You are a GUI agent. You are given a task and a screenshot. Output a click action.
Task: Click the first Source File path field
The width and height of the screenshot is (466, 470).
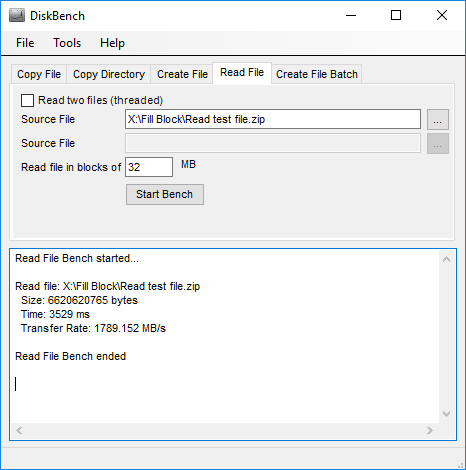tap(273, 119)
